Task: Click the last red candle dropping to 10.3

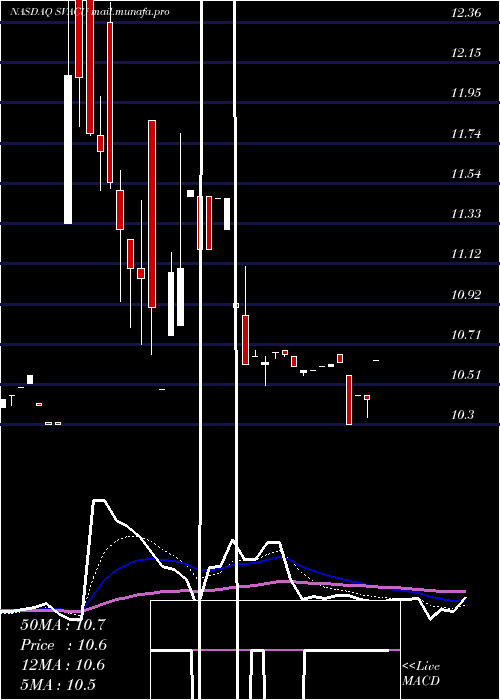Action: click(x=349, y=400)
